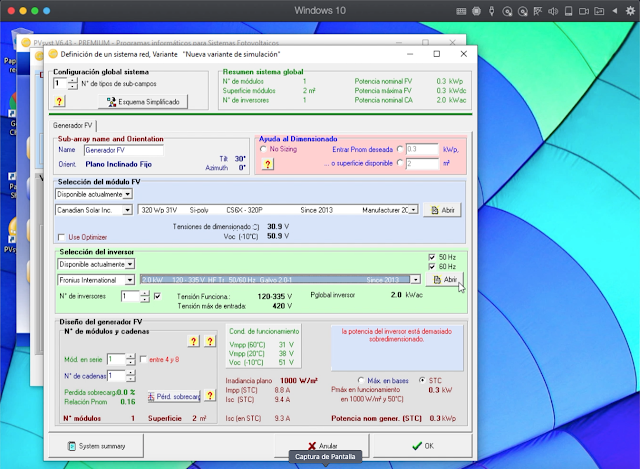Image resolution: width=640 pixels, height=469 pixels.
Task: Open help for global system configuration
Action: [x=59, y=101]
